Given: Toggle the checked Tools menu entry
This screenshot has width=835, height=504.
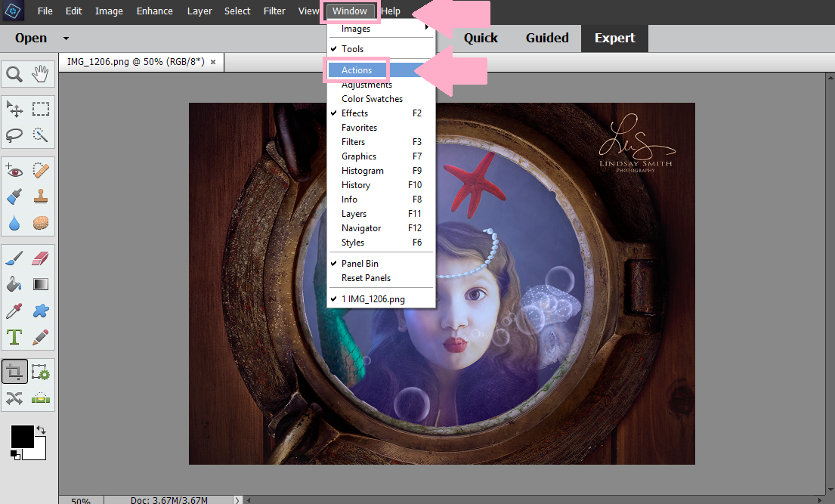Looking at the screenshot, I should click(x=382, y=49).
